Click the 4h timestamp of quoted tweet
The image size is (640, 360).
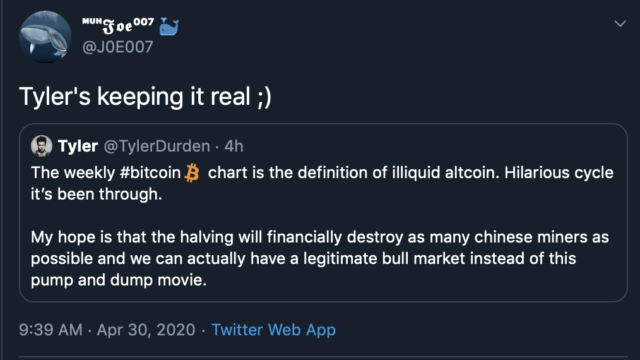click(x=234, y=146)
